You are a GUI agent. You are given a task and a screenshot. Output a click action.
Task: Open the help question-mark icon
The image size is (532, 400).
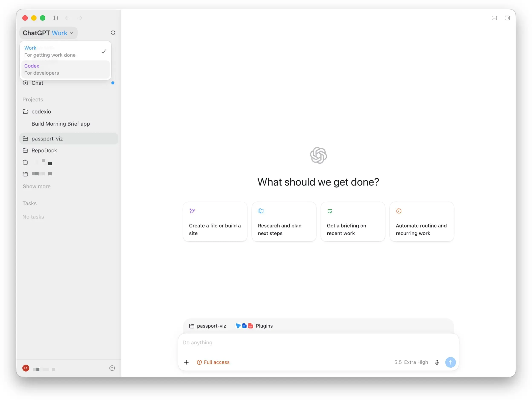pos(112,368)
